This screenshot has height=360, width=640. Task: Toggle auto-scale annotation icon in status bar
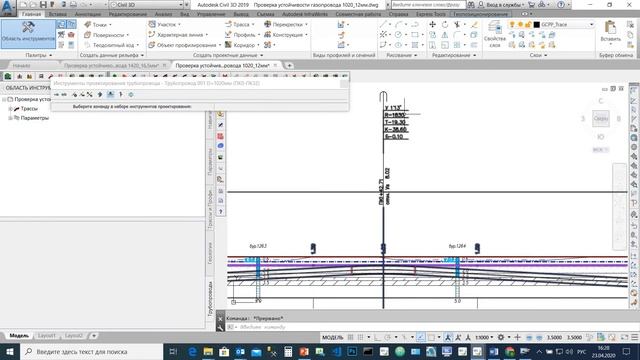point(468,337)
